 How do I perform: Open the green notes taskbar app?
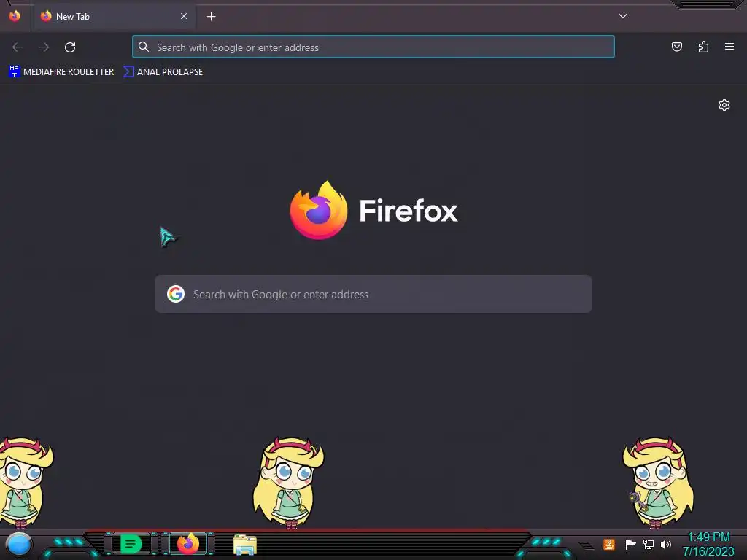point(131,544)
